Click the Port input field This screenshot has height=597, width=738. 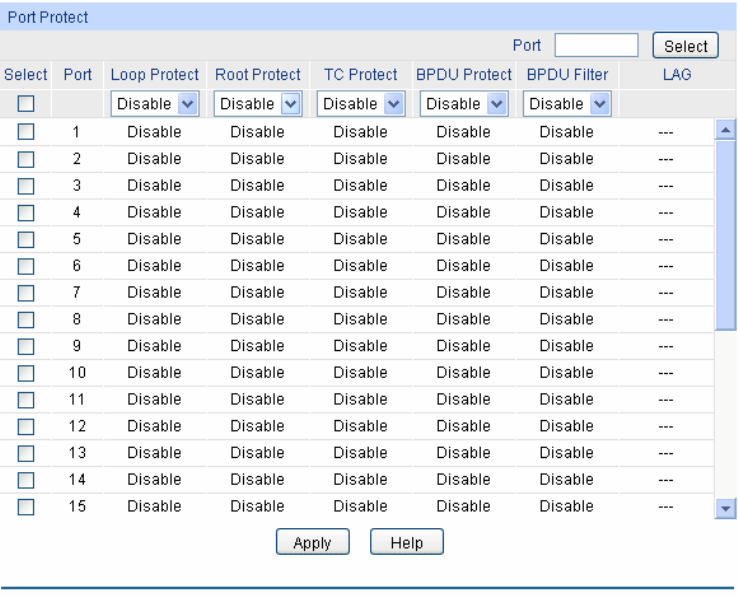[x=596, y=45]
